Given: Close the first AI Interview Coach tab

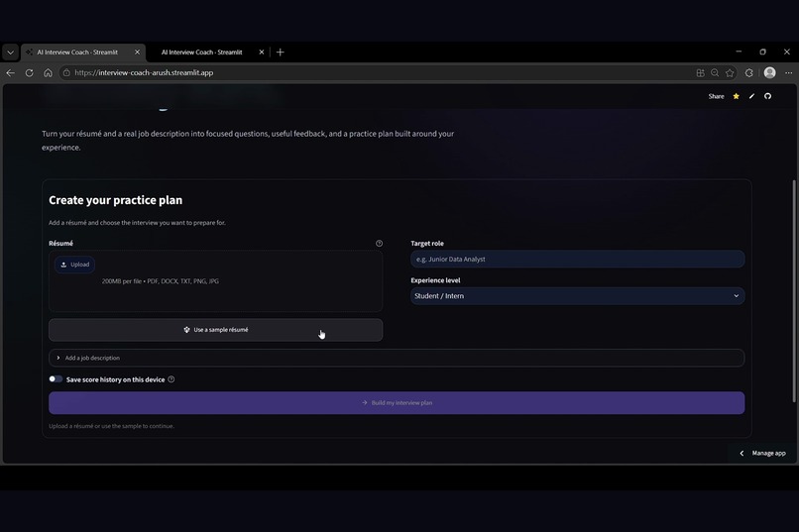Looking at the screenshot, I should click(137, 52).
